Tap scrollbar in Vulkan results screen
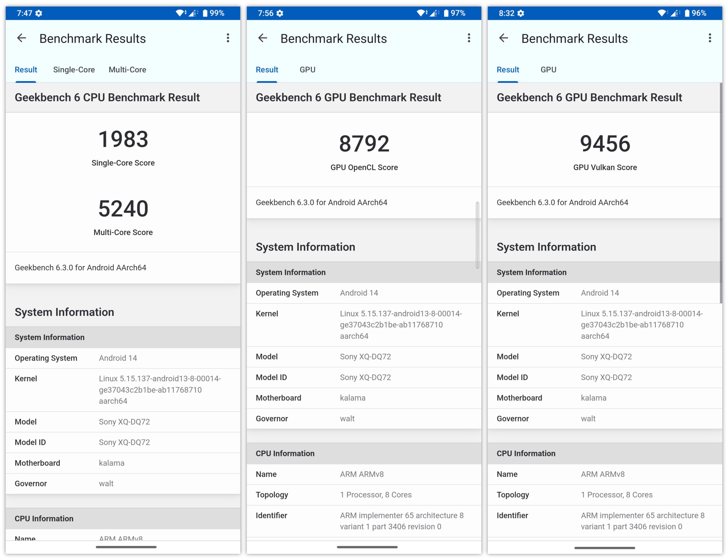 pos(721,193)
